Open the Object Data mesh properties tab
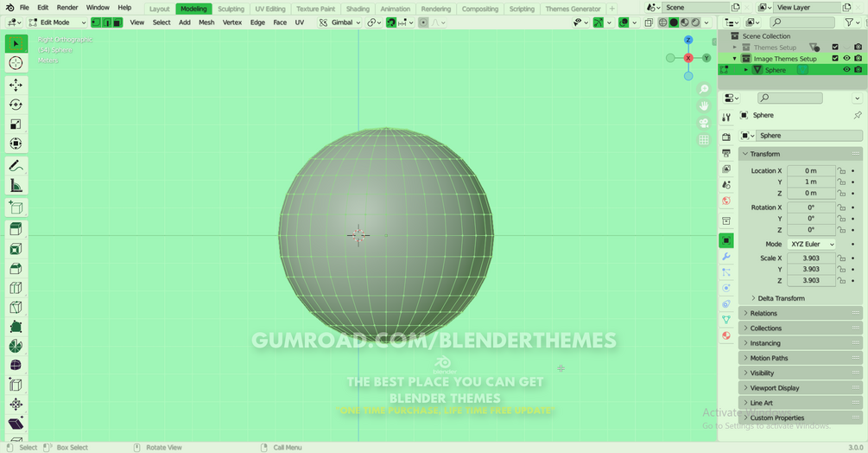This screenshot has height=453, width=868. point(726,320)
